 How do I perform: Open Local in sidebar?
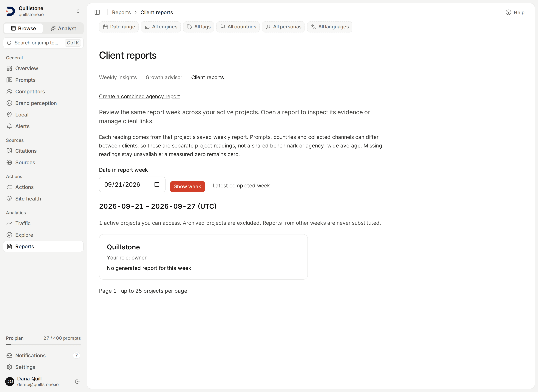tap(43, 115)
